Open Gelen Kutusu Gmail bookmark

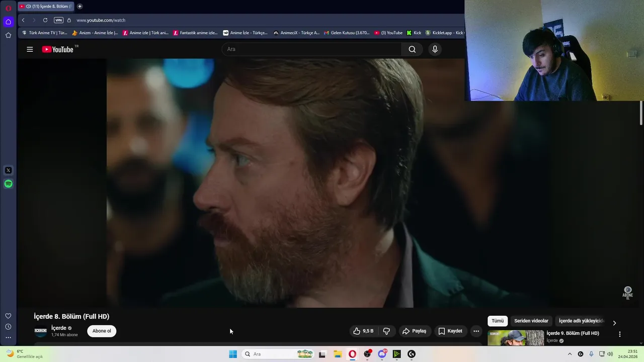coord(346,33)
